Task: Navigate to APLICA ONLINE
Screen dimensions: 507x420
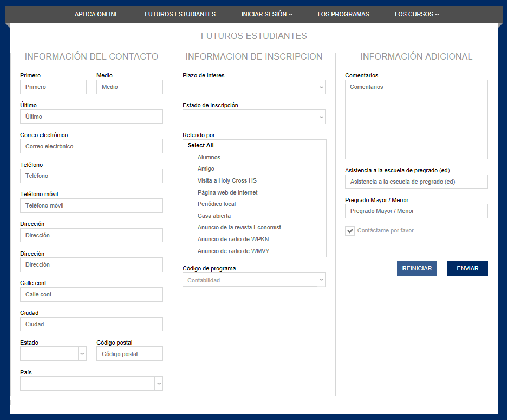Action: click(x=96, y=14)
